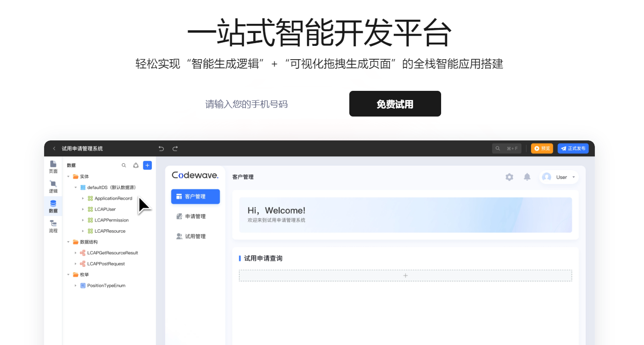Viewport: 644px width, 345px height.
Task: Click the User avatar icon
Action: coord(546,177)
